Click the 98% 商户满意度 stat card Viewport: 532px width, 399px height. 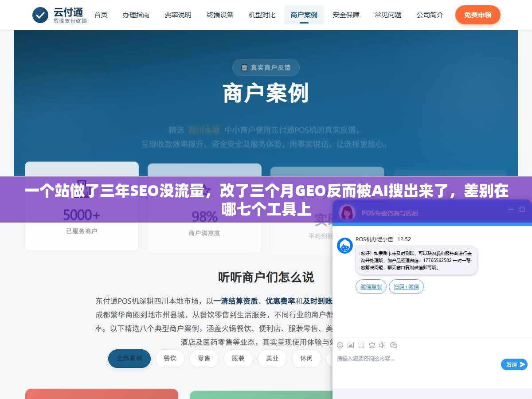(204, 208)
